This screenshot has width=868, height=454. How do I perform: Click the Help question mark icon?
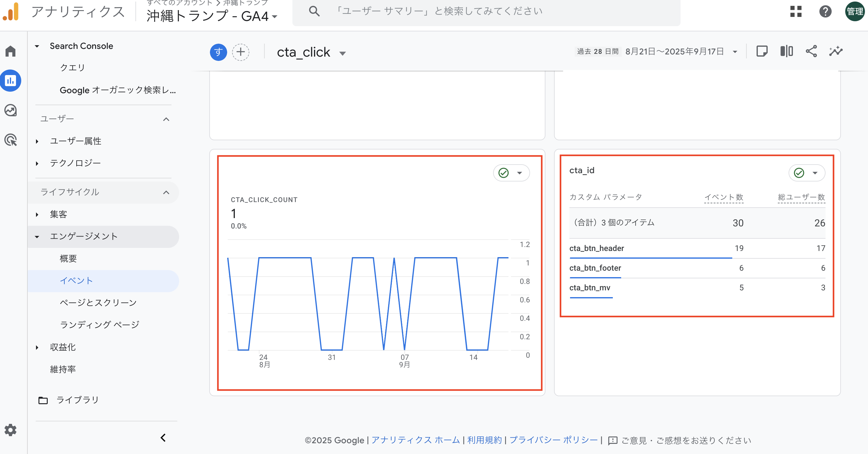point(825,11)
